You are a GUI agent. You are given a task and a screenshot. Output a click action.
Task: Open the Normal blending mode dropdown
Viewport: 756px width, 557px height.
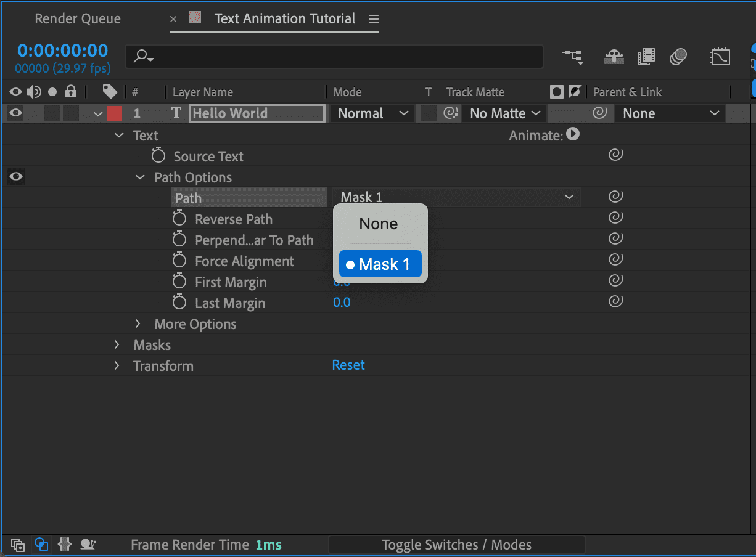(372, 113)
